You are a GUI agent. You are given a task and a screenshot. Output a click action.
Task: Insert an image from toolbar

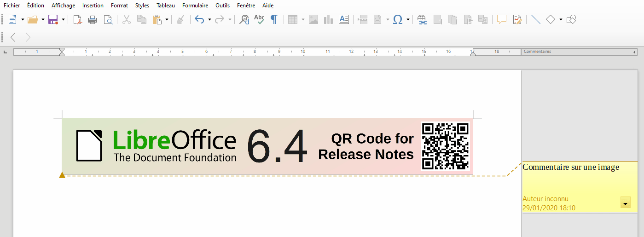coord(313,19)
